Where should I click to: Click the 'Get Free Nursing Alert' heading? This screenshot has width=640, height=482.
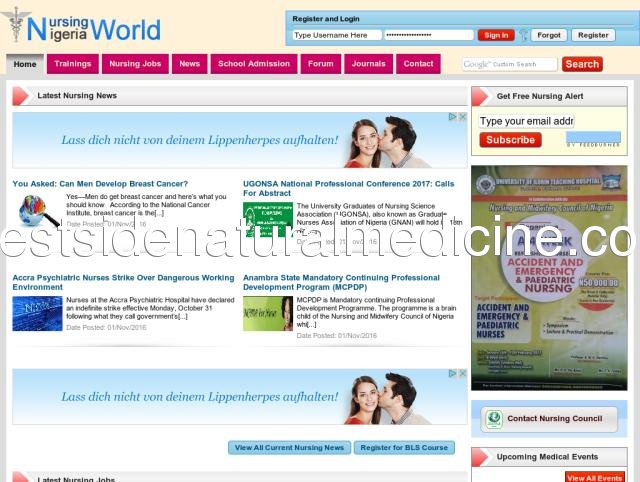pyautogui.click(x=540, y=96)
